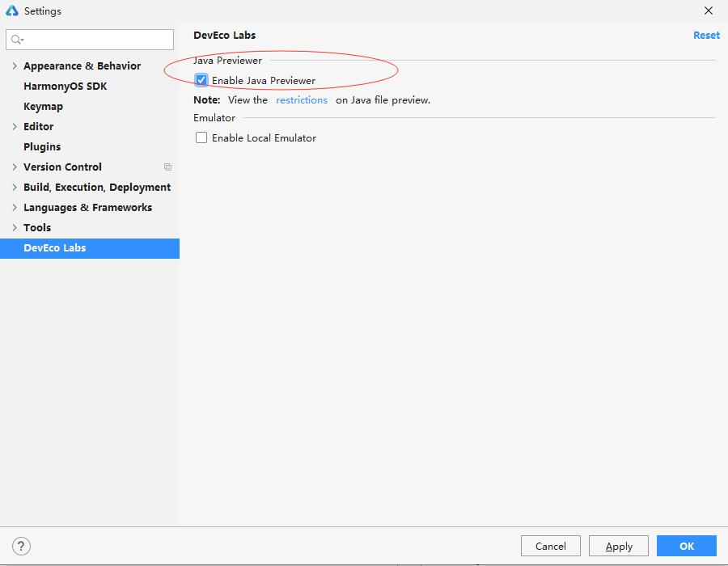Click the DevEco Studio logo icon
Viewport: 728px width, 566px height.
tap(12, 11)
